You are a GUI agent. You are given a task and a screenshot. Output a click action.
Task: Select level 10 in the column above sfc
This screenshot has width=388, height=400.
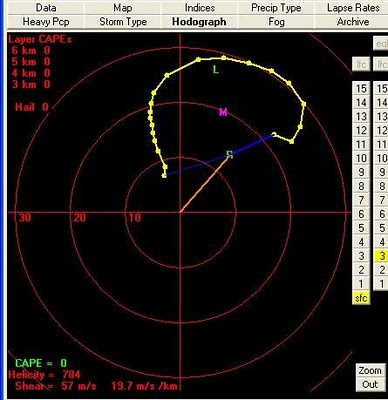[361, 158]
